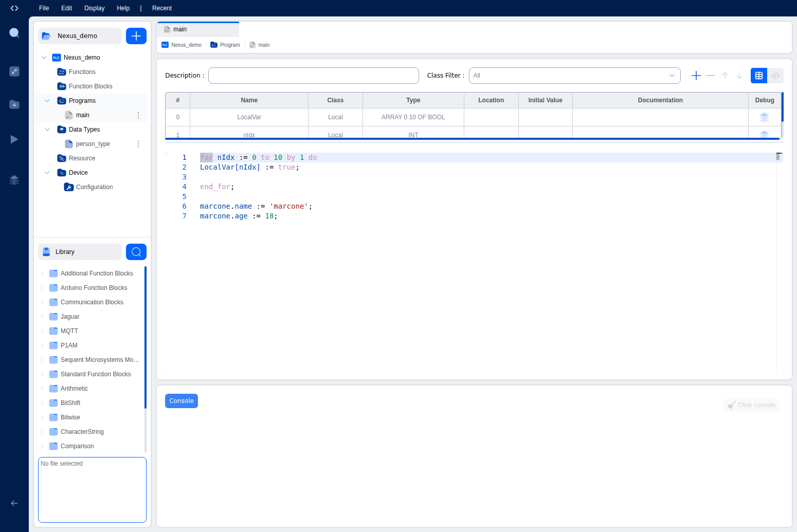Select the main editor tab

tap(198, 29)
